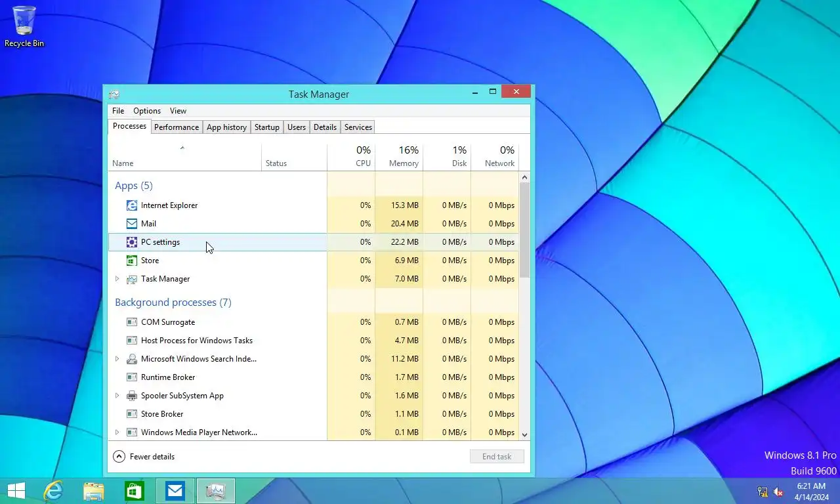Launch Internet Explorer from the taskbar

(x=53, y=491)
